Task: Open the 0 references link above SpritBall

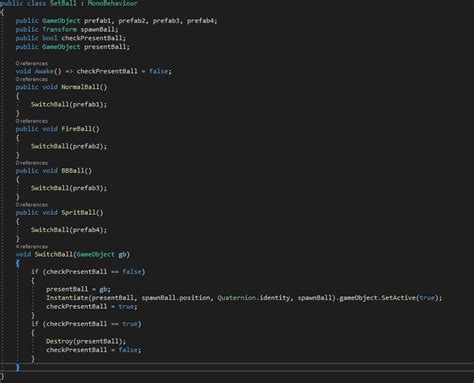Action: (32, 205)
